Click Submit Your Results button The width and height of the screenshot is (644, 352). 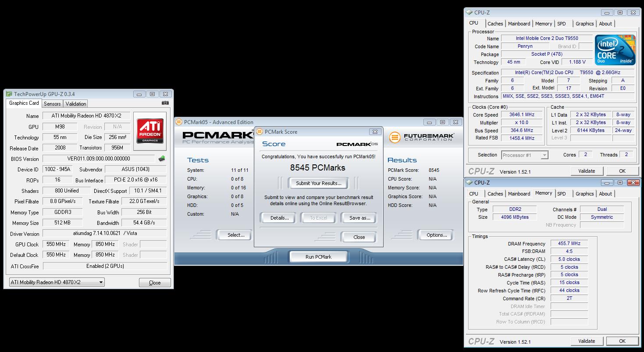[319, 183]
